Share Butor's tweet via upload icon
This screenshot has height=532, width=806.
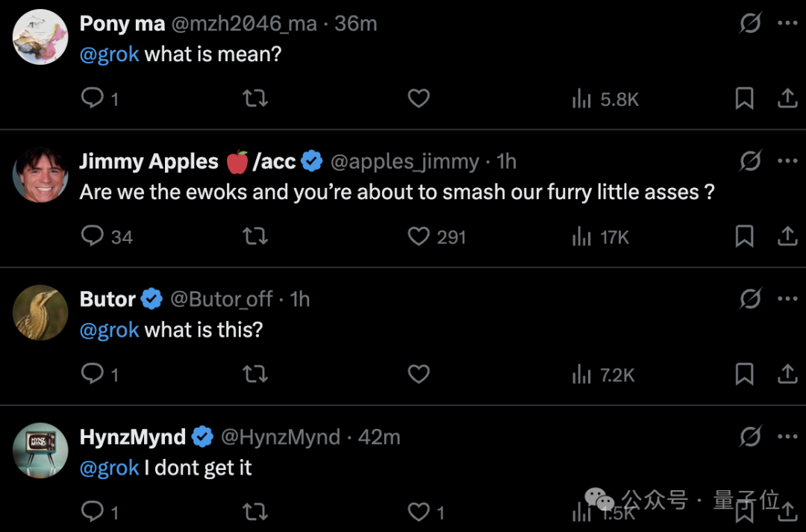coord(787,374)
